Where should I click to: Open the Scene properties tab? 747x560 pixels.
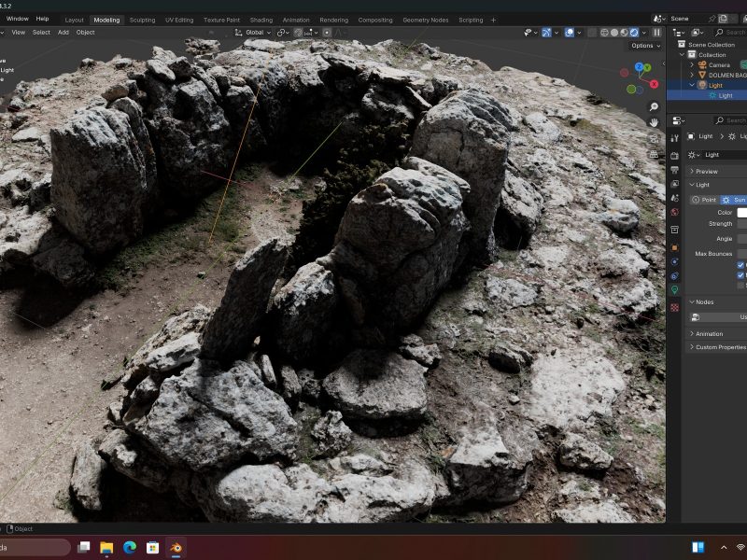(x=674, y=198)
